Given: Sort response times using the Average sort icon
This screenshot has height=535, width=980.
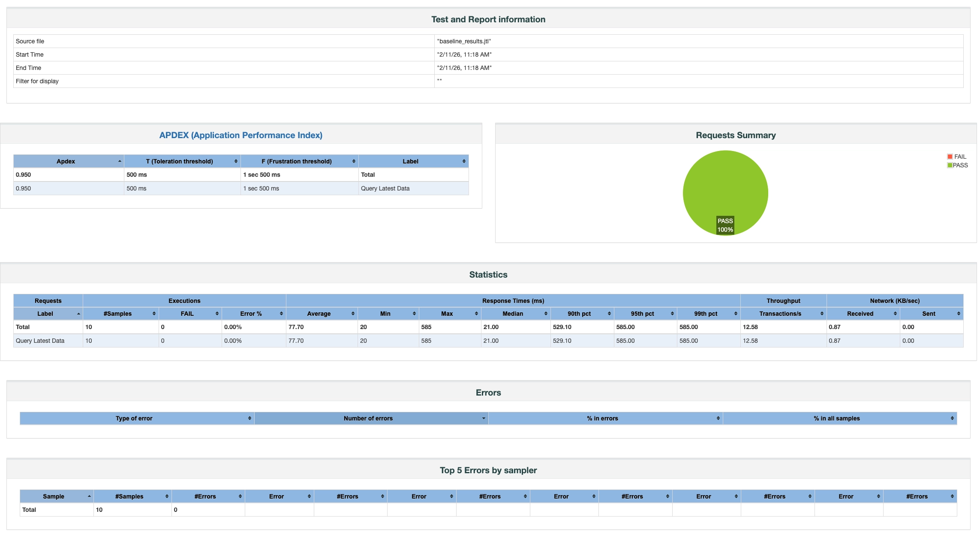Looking at the screenshot, I should click(x=352, y=314).
